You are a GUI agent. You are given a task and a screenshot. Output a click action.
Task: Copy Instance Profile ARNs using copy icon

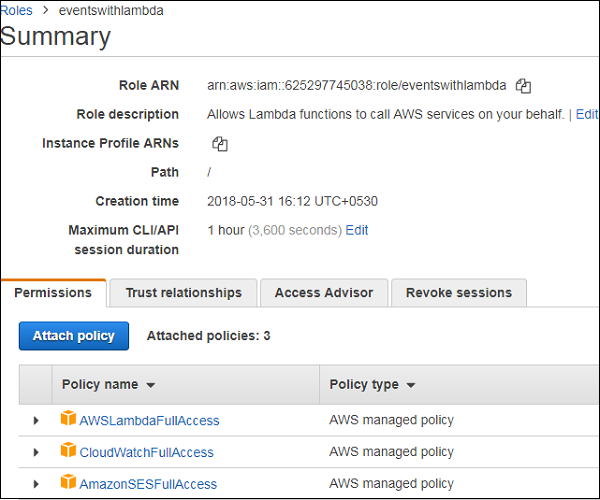pyautogui.click(x=220, y=144)
